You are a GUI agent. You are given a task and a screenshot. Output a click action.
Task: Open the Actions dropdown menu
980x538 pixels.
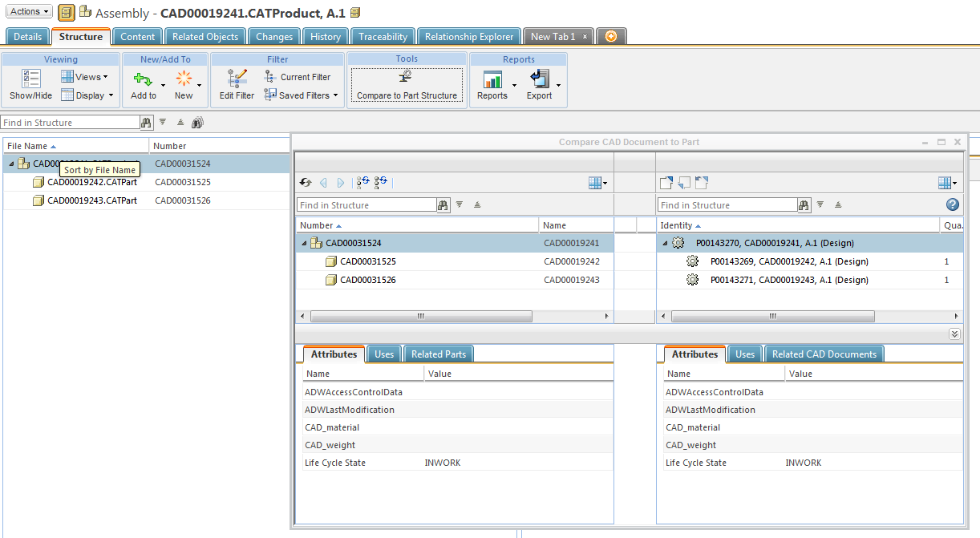tap(30, 11)
